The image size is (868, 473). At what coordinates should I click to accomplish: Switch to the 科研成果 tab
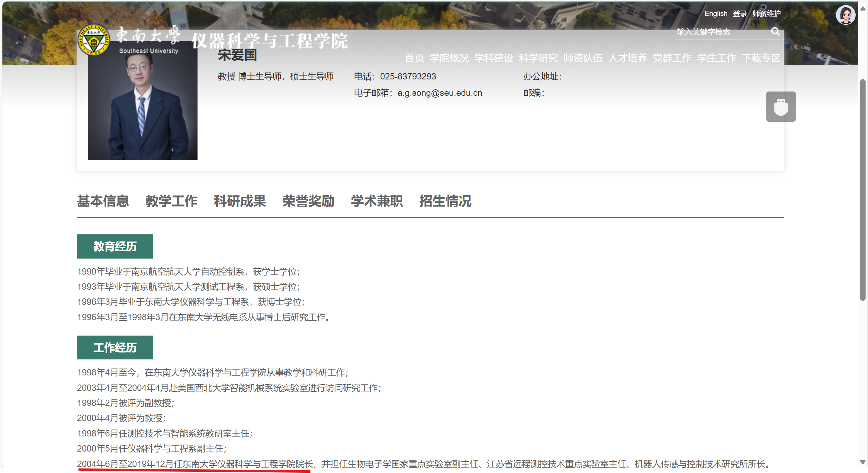point(240,201)
